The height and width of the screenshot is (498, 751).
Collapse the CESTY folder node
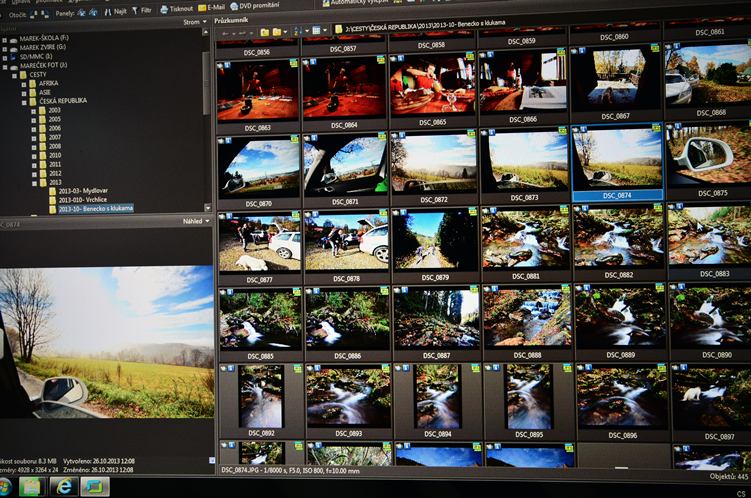(14, 76)
